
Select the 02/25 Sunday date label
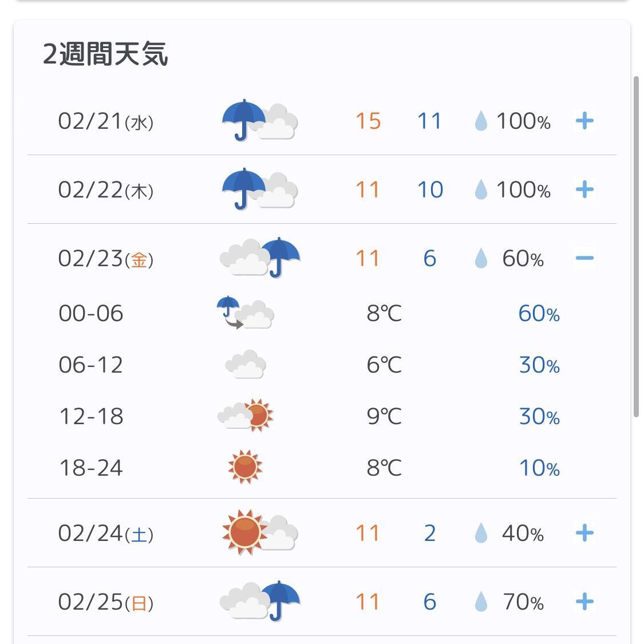coord(106,602)
